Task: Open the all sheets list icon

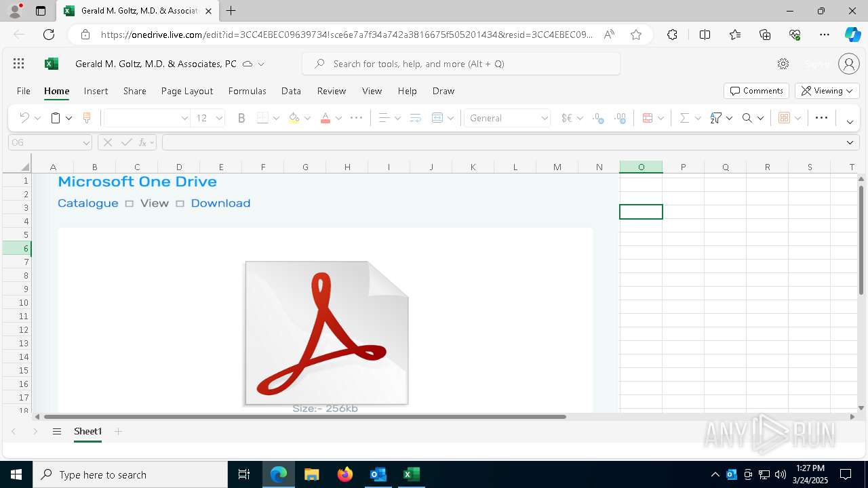Action: [57, 431]
